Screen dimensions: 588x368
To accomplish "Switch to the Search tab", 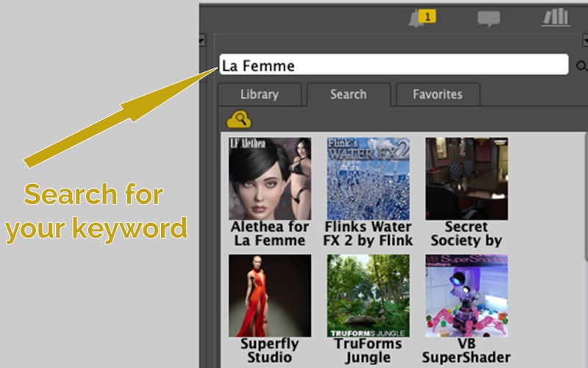I will point(348,94).
